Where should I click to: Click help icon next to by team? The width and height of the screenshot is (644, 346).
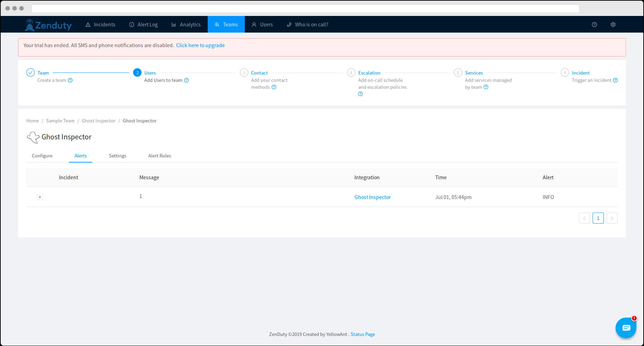click(486, 87)
